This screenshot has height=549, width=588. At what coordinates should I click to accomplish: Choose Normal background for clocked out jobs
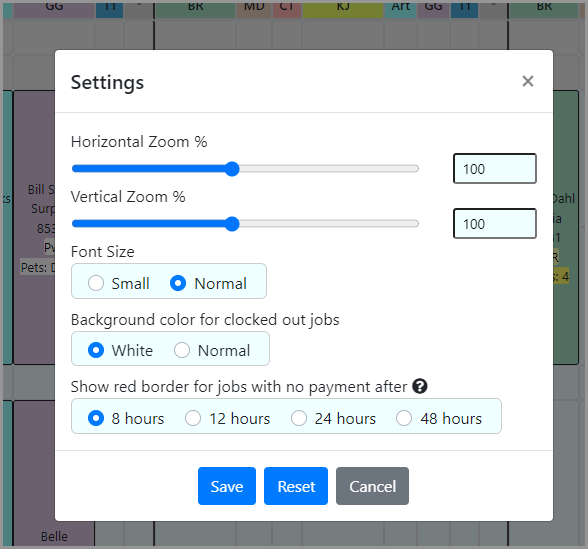[x=182, y=350]
